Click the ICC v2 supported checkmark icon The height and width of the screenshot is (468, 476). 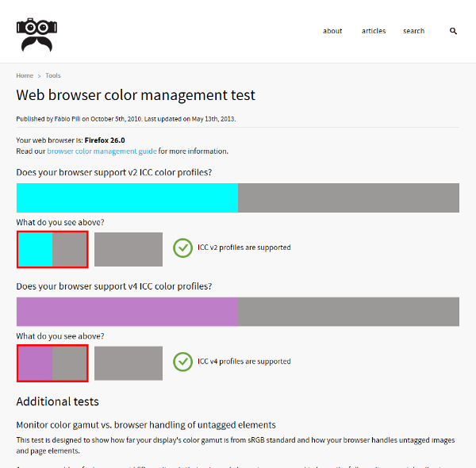click(183, 247)
